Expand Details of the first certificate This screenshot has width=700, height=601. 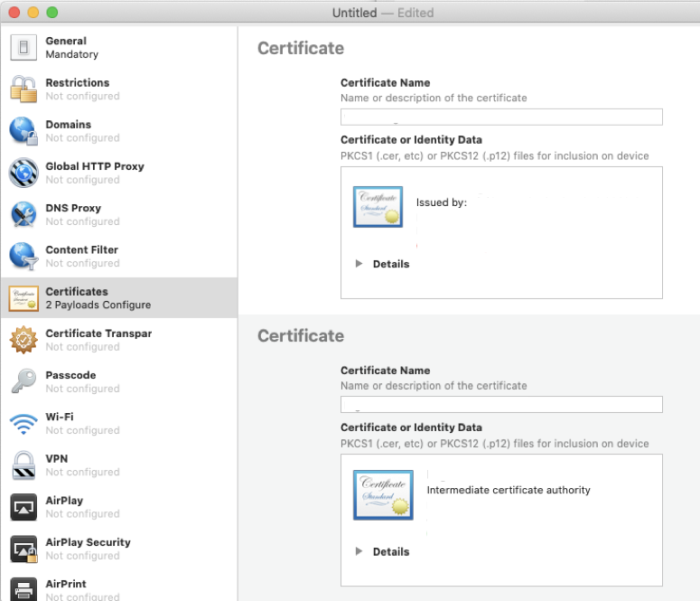coord(359,264)
